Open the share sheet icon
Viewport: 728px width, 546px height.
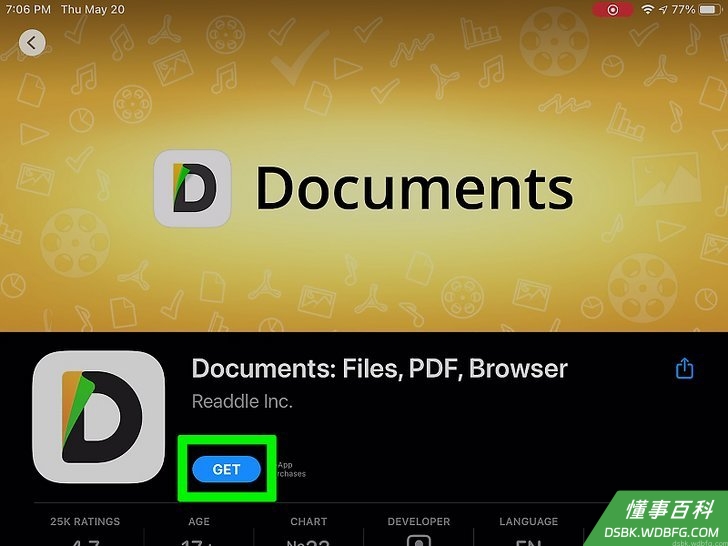684,368
